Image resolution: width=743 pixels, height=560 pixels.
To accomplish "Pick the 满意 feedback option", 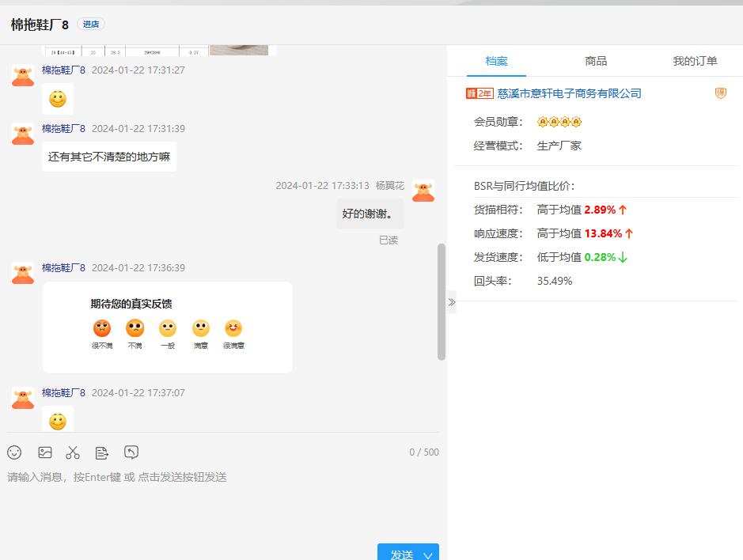I will point(201,328).
